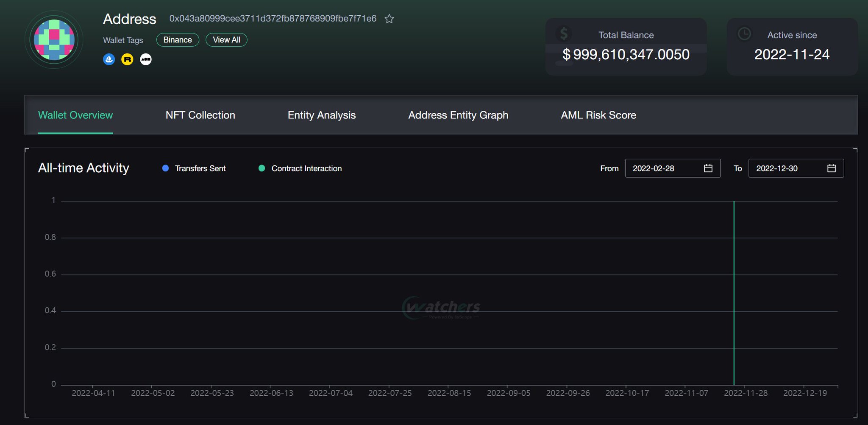Select the white shapes marketplace icon
The height and width of the screenshot is (425, 868).
pos(145,59)
